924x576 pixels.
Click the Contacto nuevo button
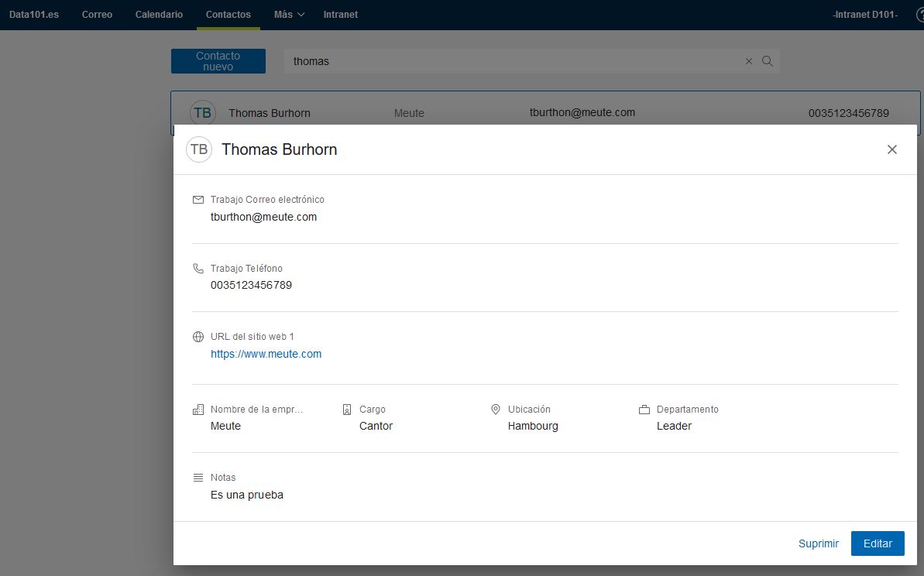(x=218, y=61)
